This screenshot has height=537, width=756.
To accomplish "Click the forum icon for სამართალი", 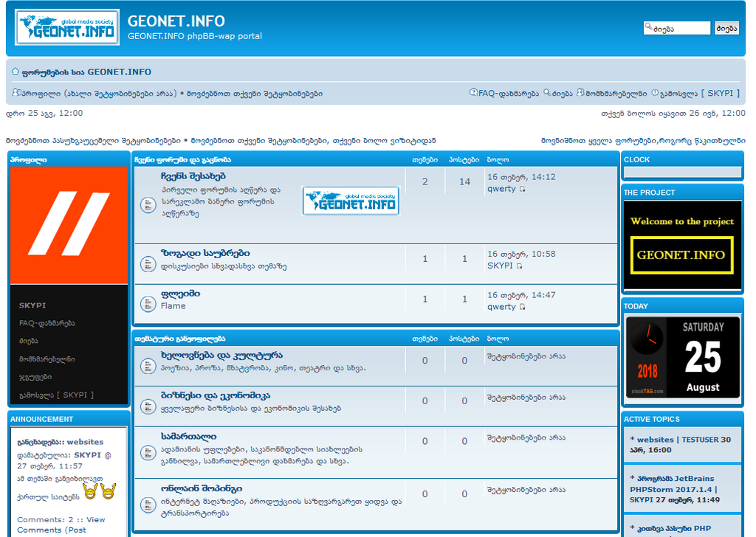I will [x=148, y=453].
